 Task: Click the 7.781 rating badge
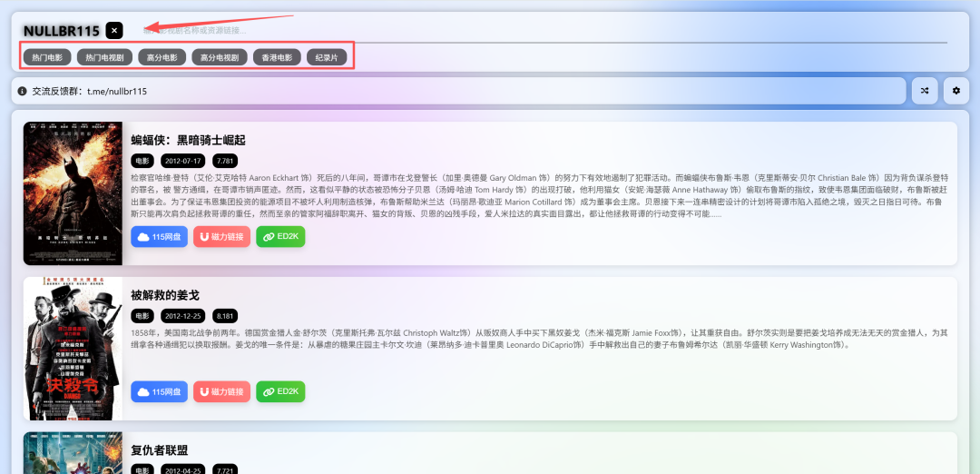coord(225,161)
